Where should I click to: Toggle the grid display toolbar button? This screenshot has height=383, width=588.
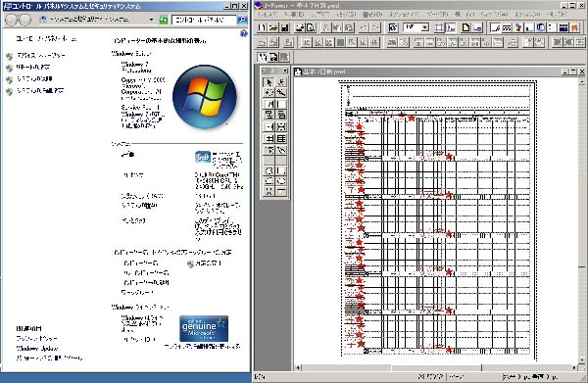[439, 27]
